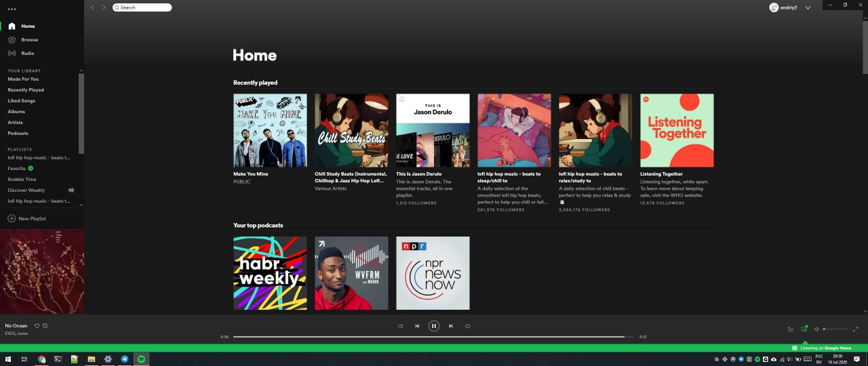
Task: Navigate forward with the right arrow
Action: click(104, 7)
